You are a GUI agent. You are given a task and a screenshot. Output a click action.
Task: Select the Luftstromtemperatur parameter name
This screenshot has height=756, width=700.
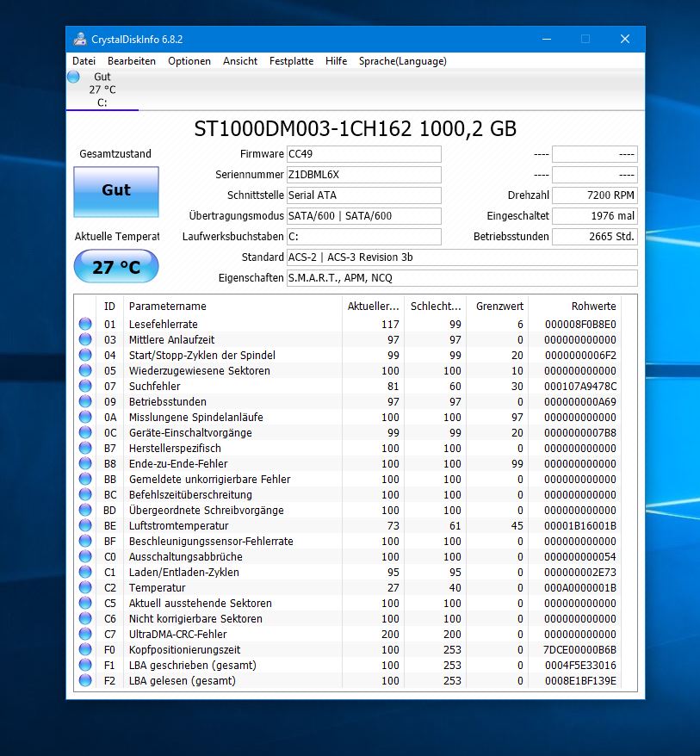[x=178, y=525]
